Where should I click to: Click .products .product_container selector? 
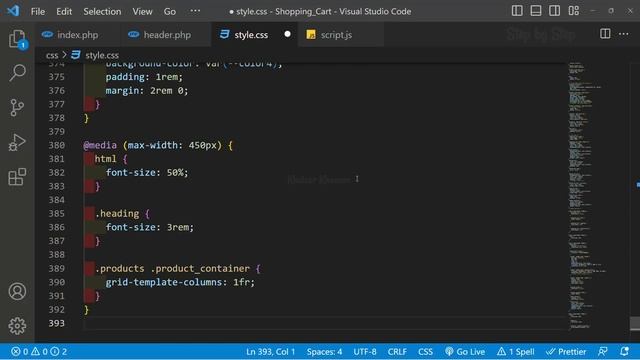click(x=172, y=269)
